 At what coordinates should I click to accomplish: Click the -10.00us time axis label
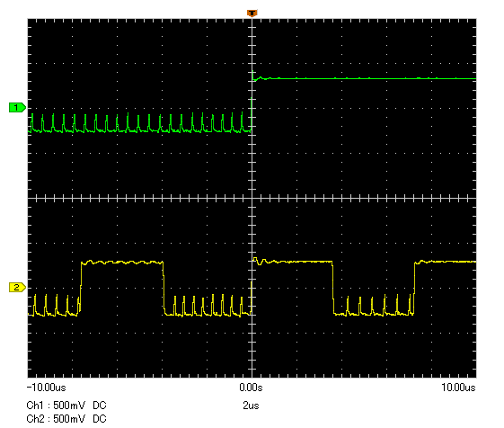click(x=47, y=388)
